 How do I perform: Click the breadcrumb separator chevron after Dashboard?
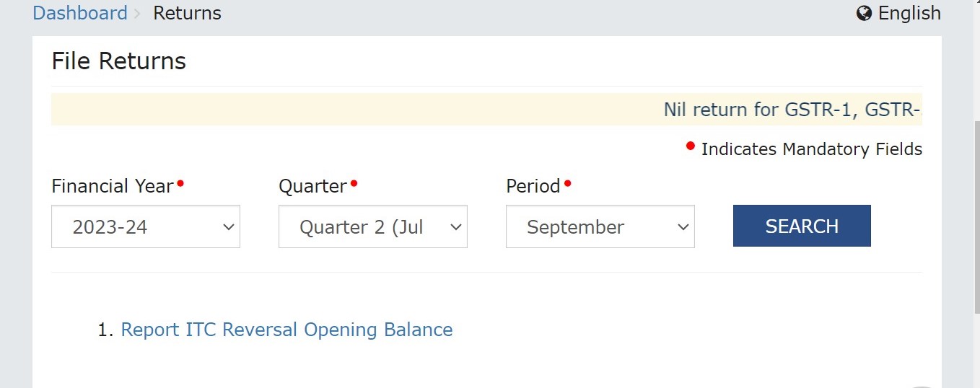pos(137,14)
